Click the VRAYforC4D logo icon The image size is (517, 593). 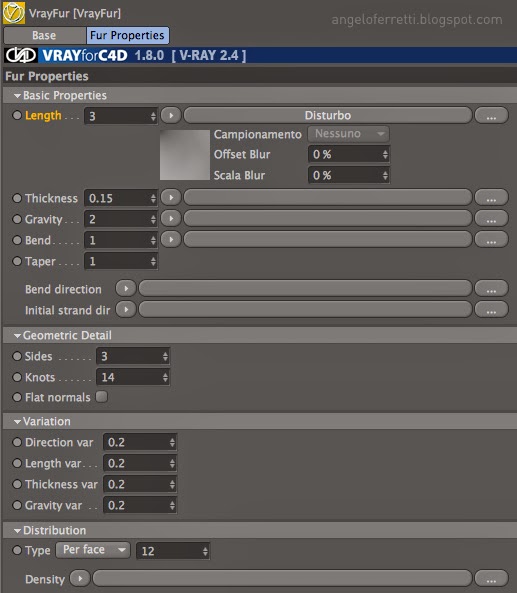click(21, 55)
